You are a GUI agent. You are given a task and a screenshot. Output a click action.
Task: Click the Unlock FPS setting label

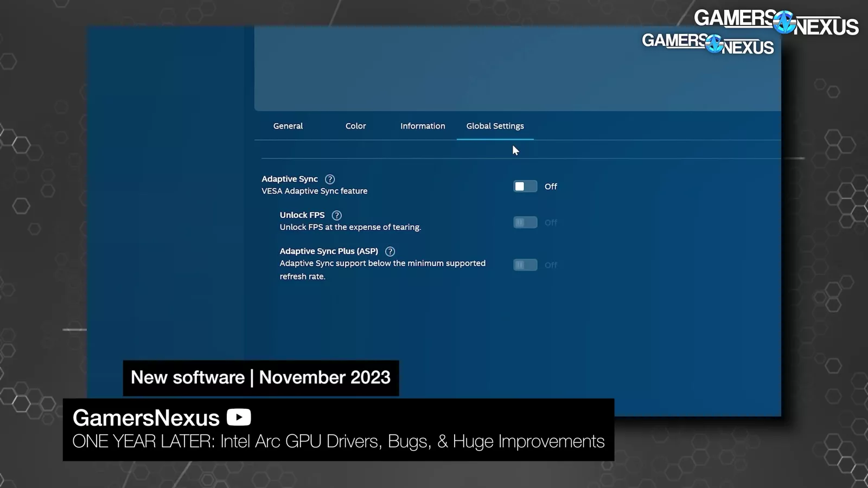click(x=302, y=215)
